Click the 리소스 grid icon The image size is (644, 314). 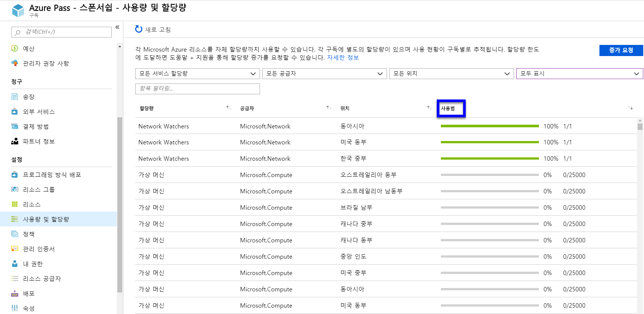pyautogui.click(x=14, y=204)
